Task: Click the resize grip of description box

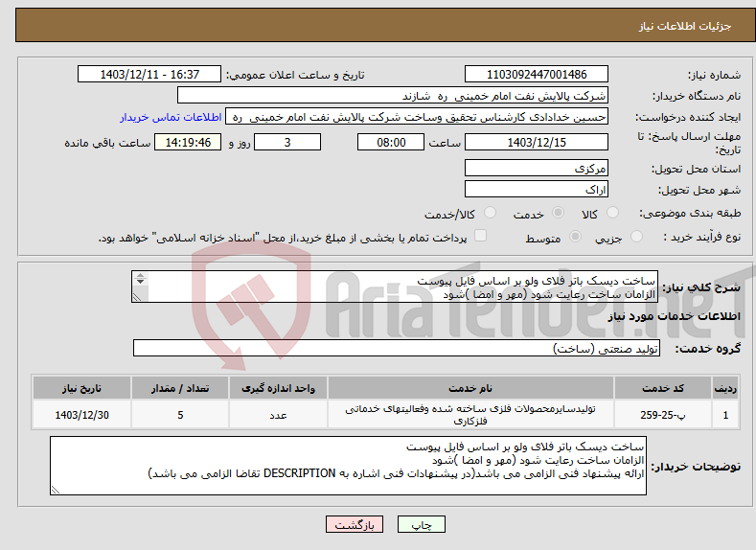Action: 137,297
